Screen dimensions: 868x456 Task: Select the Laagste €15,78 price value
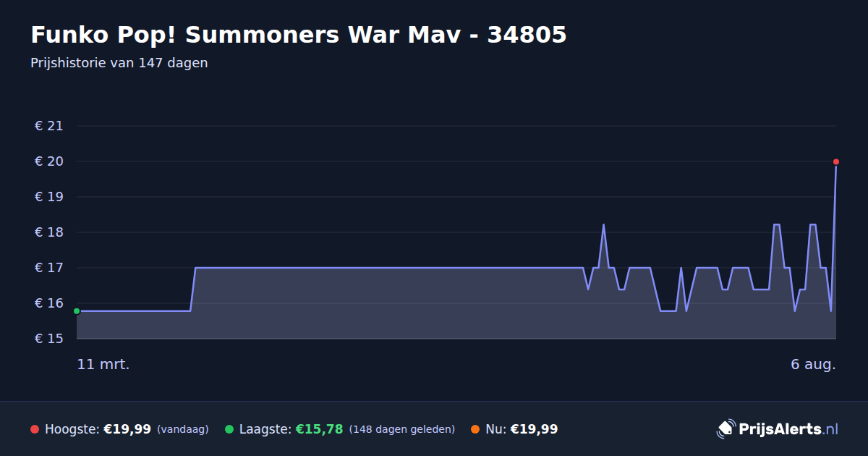coord(319,429)
